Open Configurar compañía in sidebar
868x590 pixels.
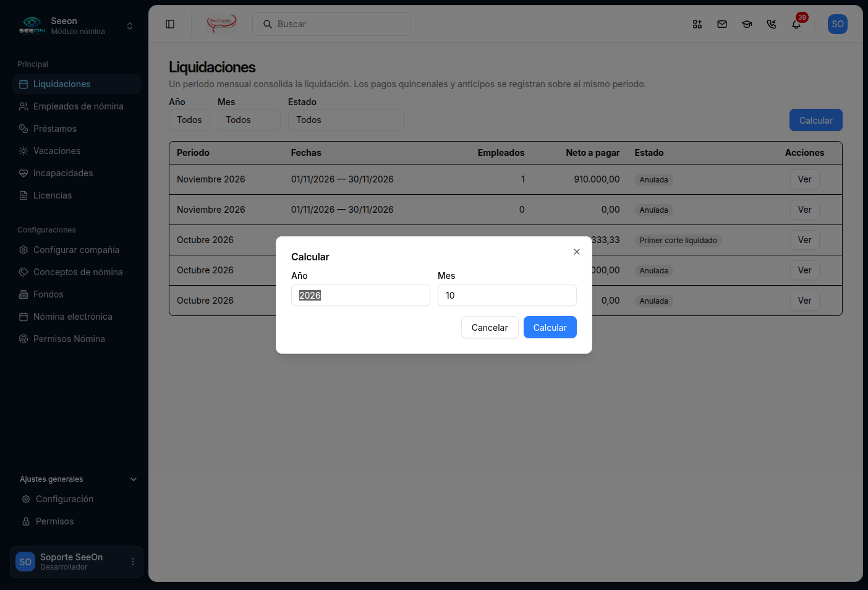[x=77, y=250]
